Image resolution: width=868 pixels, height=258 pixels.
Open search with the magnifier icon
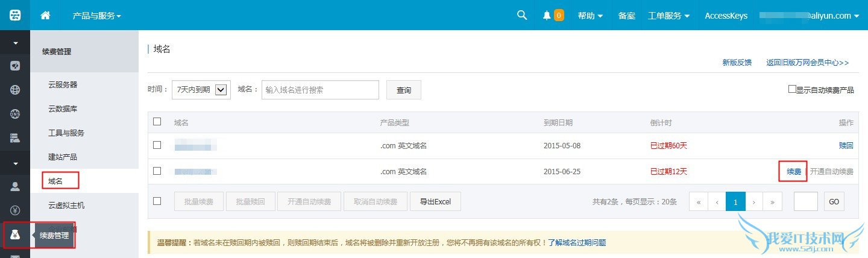[x=522, y=15]
